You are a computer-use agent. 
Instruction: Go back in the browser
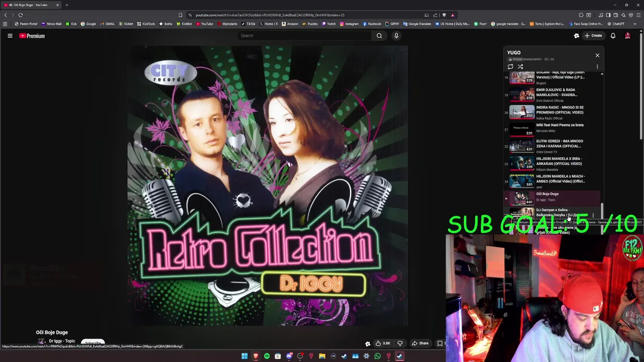coord(6,15)
